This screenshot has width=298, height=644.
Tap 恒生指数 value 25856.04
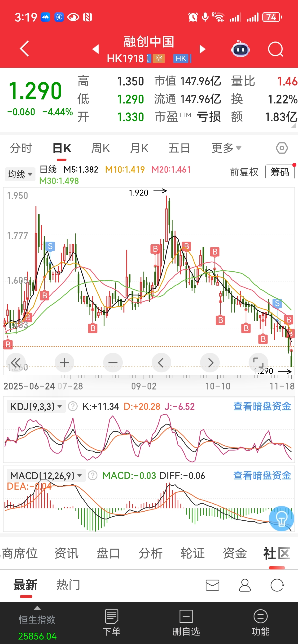37,636
